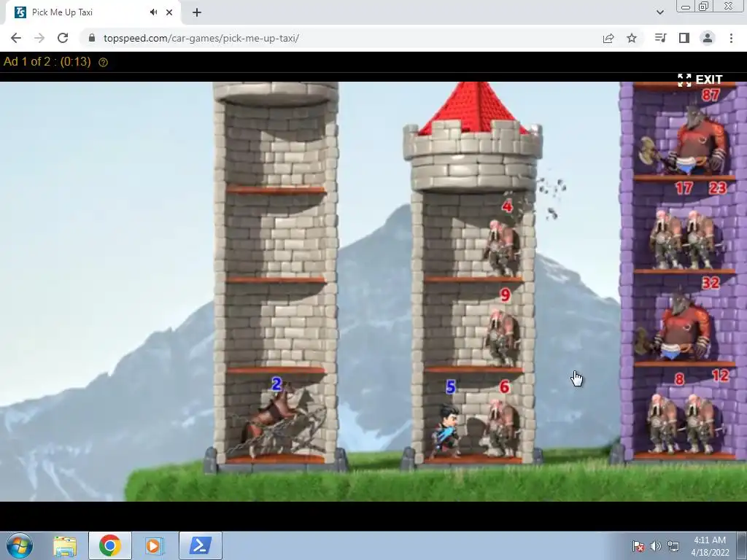Click the Show desktop strip at the taskbar edge
This screenshot has width=747, height=560.
[x=742, y=545]
